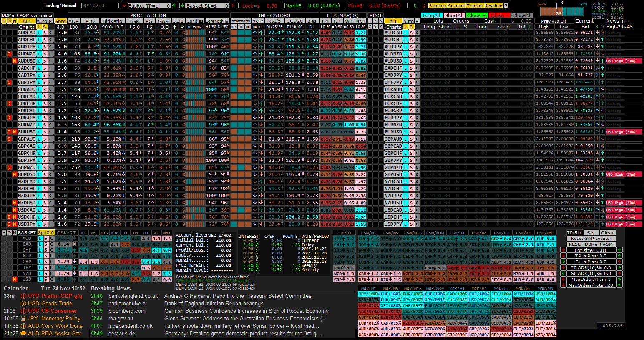Viewport: 644px width, 340px height.
Task: Click the green Close + button
Action: (x=476, y=15)
